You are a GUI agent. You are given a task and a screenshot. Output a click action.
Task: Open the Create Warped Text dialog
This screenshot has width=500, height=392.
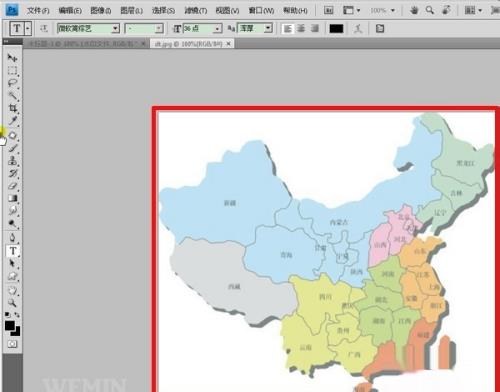358,29
